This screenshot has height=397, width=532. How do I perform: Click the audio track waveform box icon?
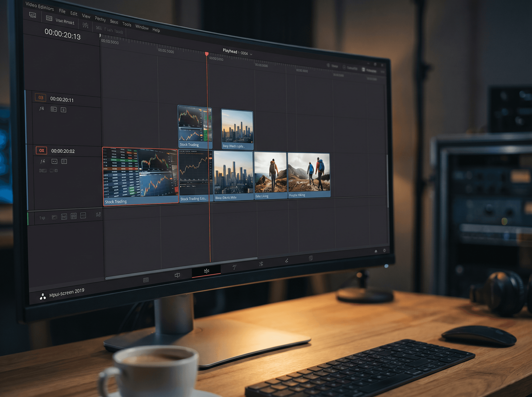54,217
